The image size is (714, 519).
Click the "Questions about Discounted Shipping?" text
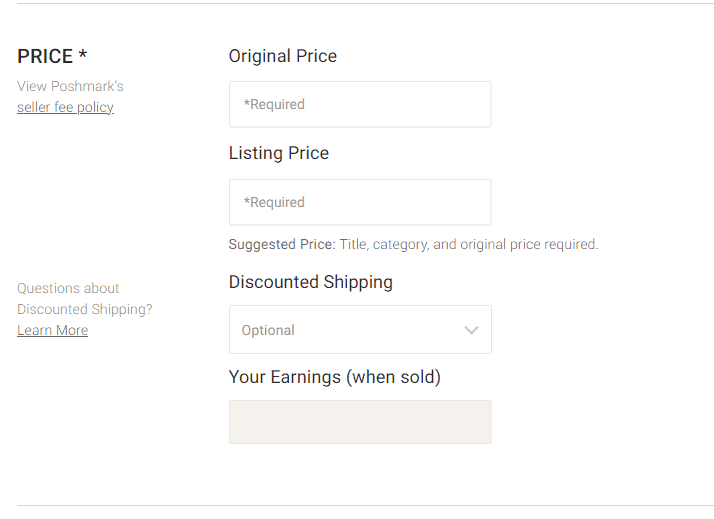85,299
